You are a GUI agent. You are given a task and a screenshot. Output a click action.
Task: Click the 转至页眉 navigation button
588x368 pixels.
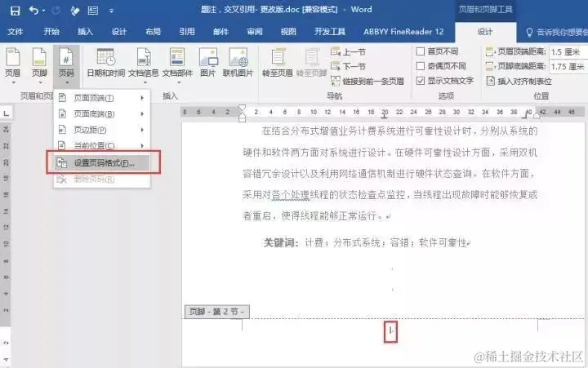coord(278,63)
